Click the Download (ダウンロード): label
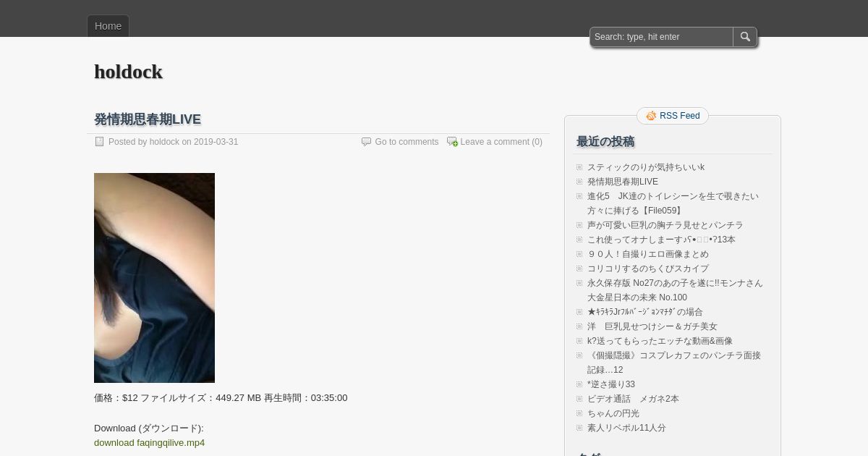 (149, 428)
